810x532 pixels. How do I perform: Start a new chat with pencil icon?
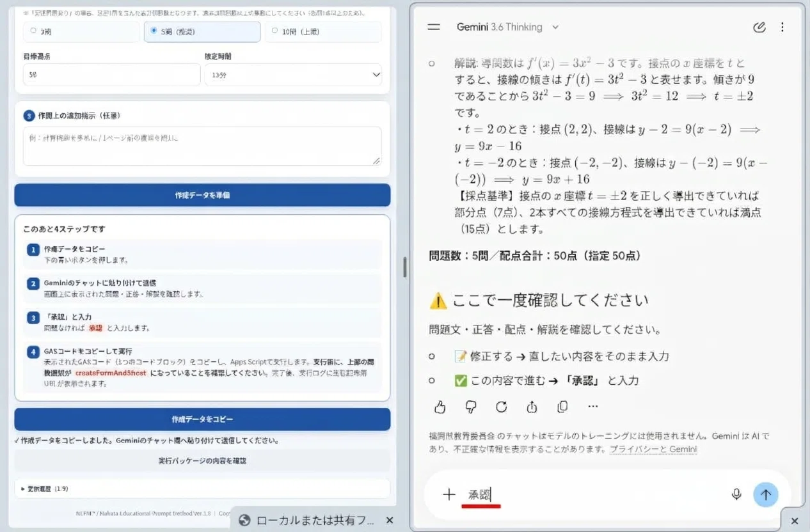(x=759, y=27)
